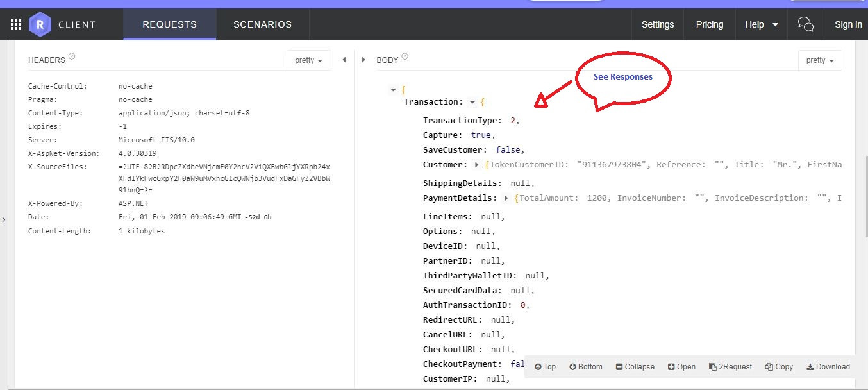Convert the response using 2Request
The width and height of the screenshot is (868, 390).
(x=730, y=366)
